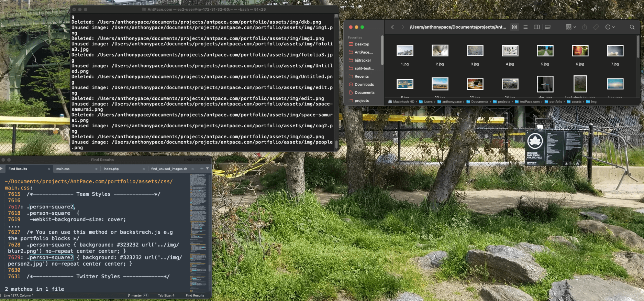Image resolution: width=644 pixels, height=301 pixels.
Task: Click Users in Finder path bar
Action: (425, 102)
